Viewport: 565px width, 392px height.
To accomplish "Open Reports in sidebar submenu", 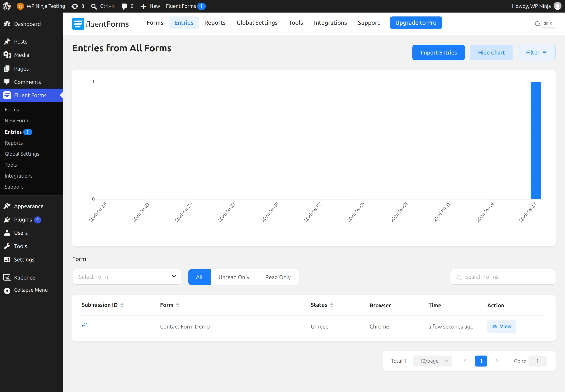I will [x=14, y=143].
